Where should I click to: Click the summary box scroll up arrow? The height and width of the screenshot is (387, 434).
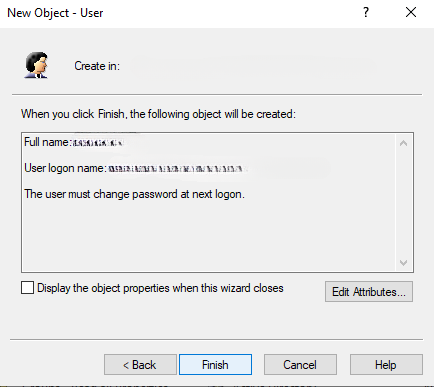click(x=403, y=143)
